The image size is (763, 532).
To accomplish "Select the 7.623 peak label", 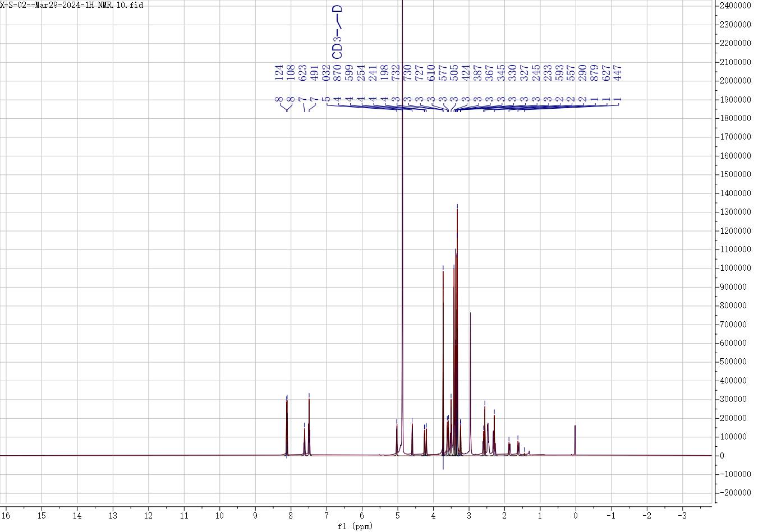I will pos(303,73).
